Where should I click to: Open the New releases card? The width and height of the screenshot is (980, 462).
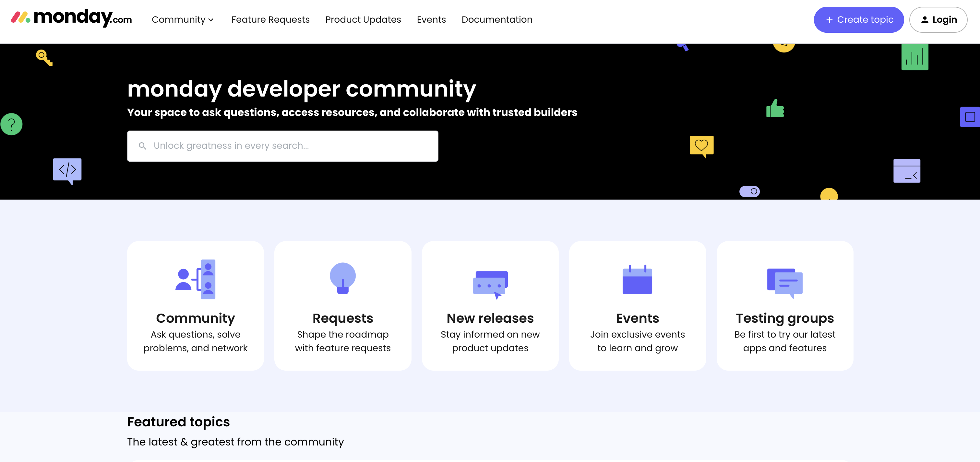coord(490,306)
